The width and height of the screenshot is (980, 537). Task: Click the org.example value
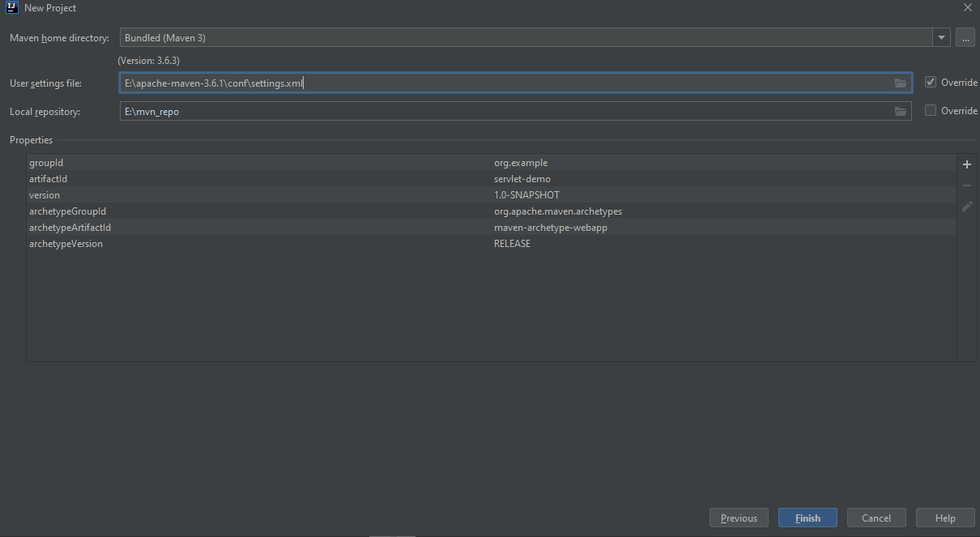[521, 163]
